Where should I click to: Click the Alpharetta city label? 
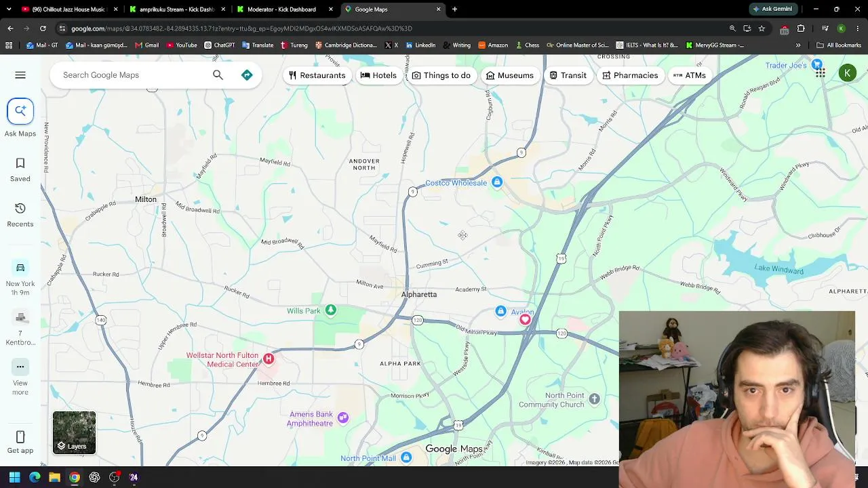[x=419, y=295]
